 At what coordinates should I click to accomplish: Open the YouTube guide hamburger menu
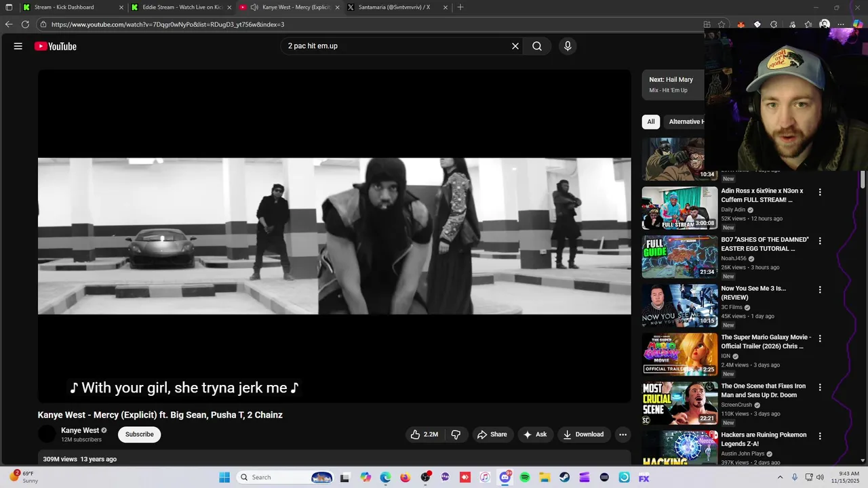click(x=18, y=46)
